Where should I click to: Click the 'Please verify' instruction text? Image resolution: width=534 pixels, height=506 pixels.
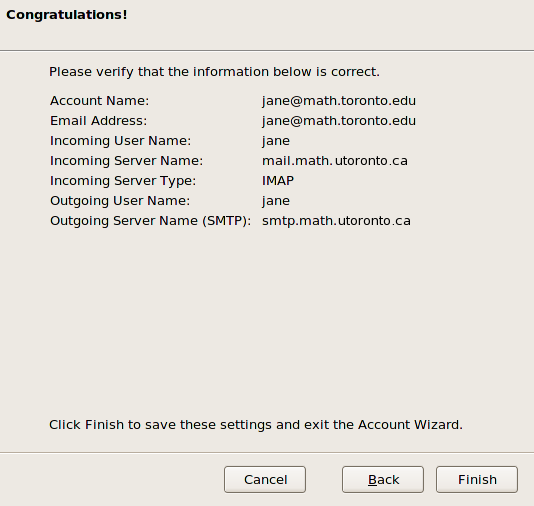(214, 72)
